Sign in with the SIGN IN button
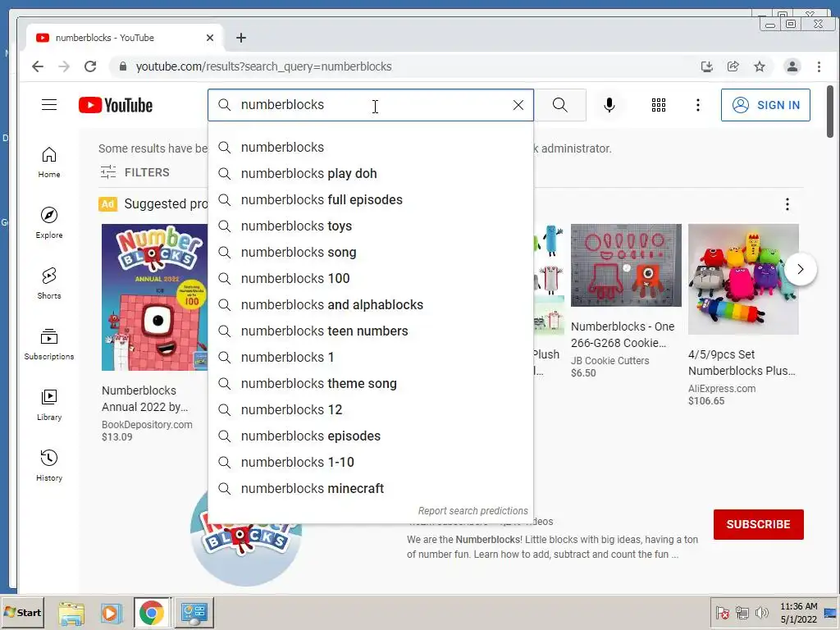The height and width of the screenshot is (630, 840). click(x=765, y=105)
